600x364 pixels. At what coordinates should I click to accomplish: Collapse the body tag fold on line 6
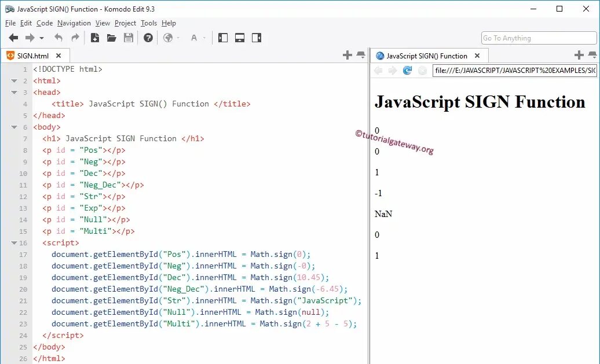(14, 127)
